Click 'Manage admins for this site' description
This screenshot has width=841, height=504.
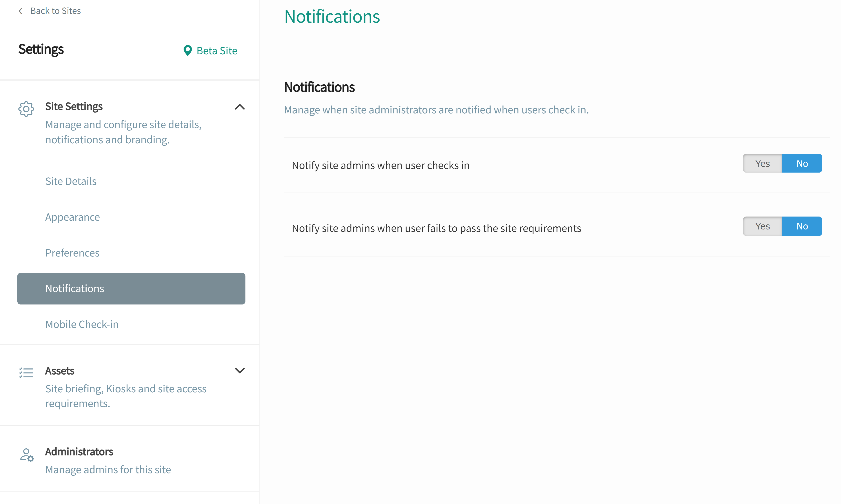click(108, 470)
